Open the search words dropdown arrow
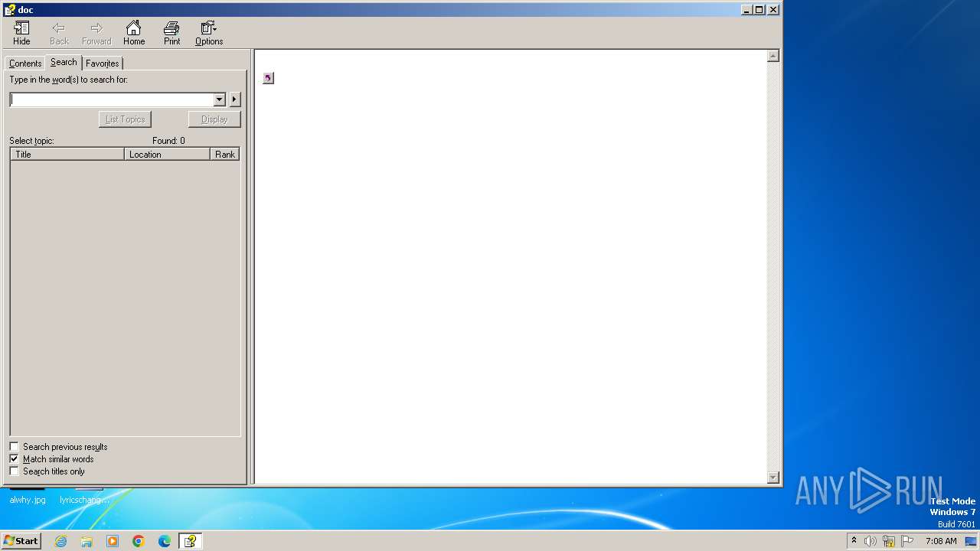The width and height of the screenshot is (980, 551). 220,99
